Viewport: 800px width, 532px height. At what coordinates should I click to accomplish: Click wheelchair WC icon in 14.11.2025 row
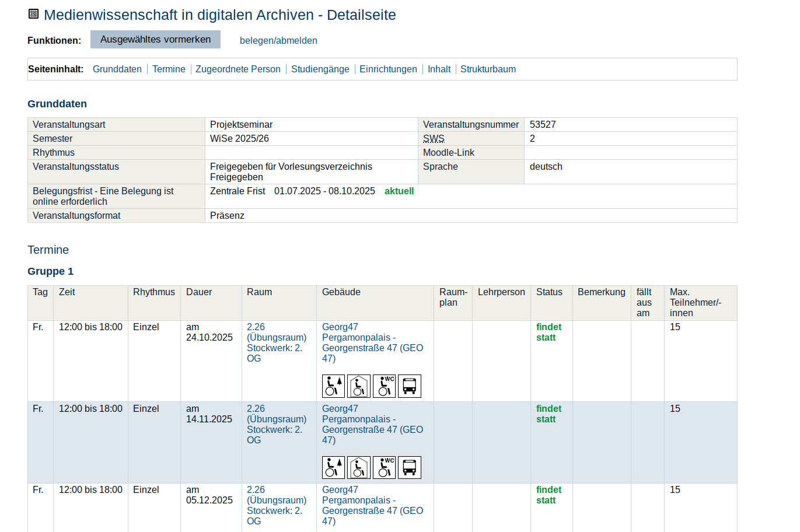384,467
